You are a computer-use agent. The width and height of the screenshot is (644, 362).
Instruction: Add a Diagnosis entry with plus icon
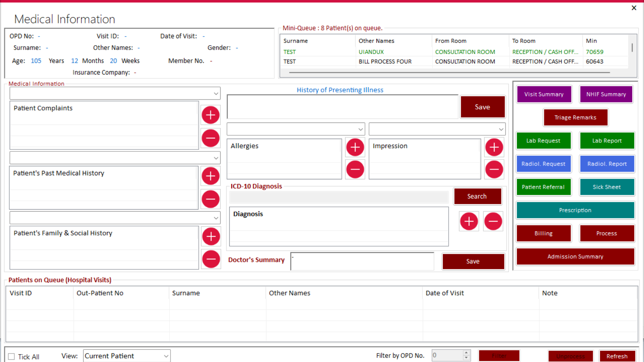pos(469,221)
